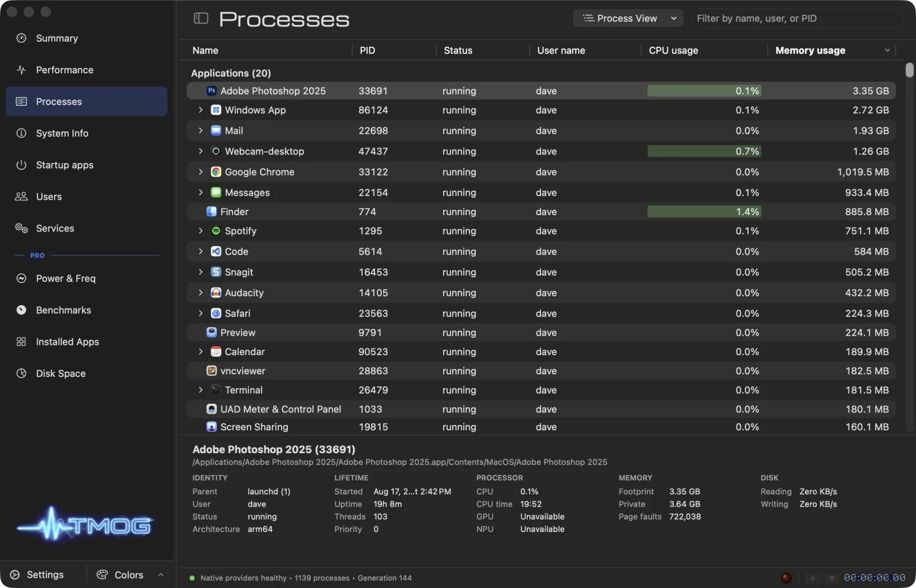Click the Calendar app icon
Viewport: 916px width, 588px height.
pos(216,351)
